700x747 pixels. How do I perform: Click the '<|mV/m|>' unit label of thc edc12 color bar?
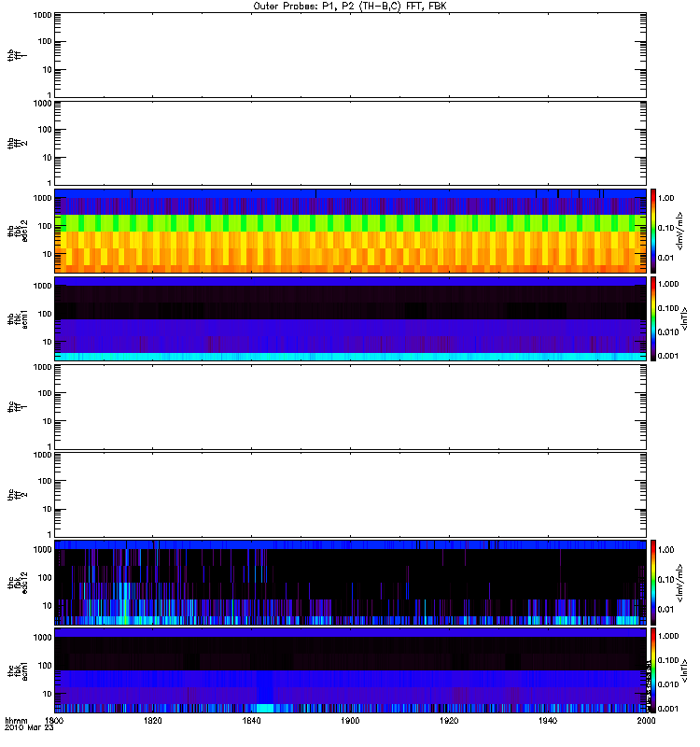pos(680,582)
